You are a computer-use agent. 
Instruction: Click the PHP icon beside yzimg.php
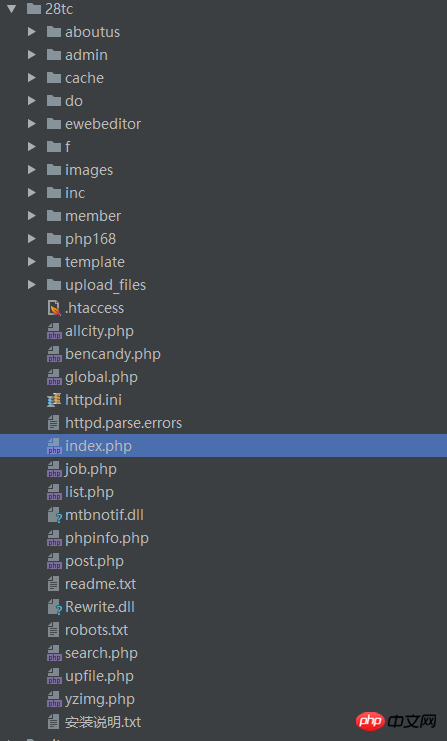click(x=54, y=699)
